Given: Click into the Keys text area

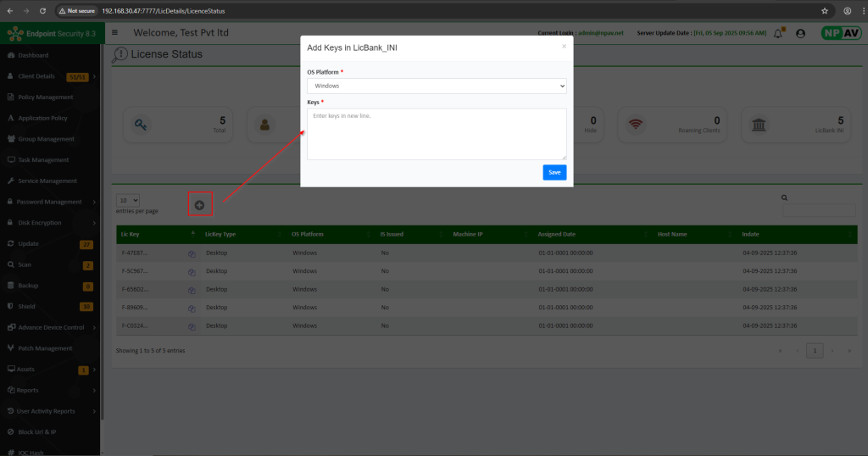Looking at the screenshot, I should [437, 134].
